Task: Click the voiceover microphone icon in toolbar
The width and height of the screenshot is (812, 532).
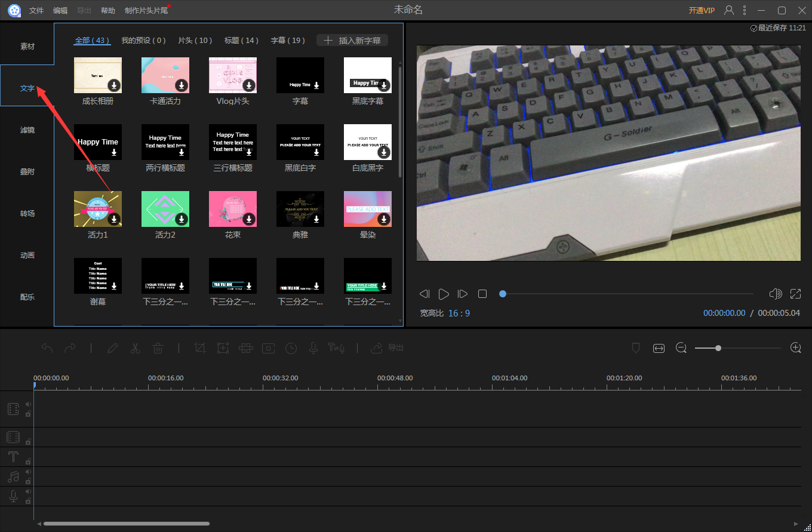Action: point(313,348)
